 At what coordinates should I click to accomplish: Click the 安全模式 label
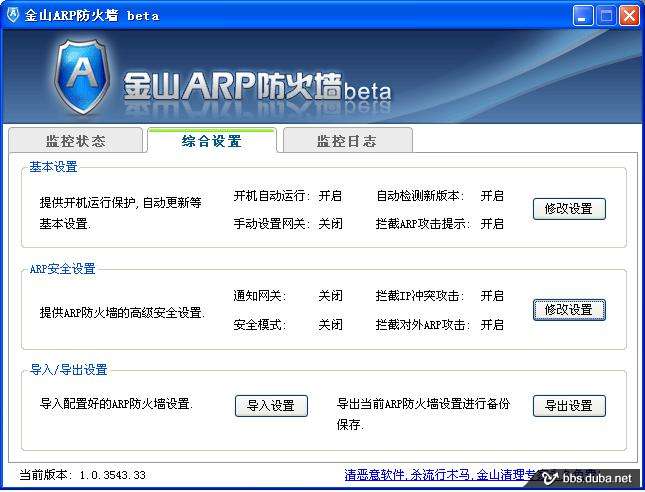tap(259, 325)
